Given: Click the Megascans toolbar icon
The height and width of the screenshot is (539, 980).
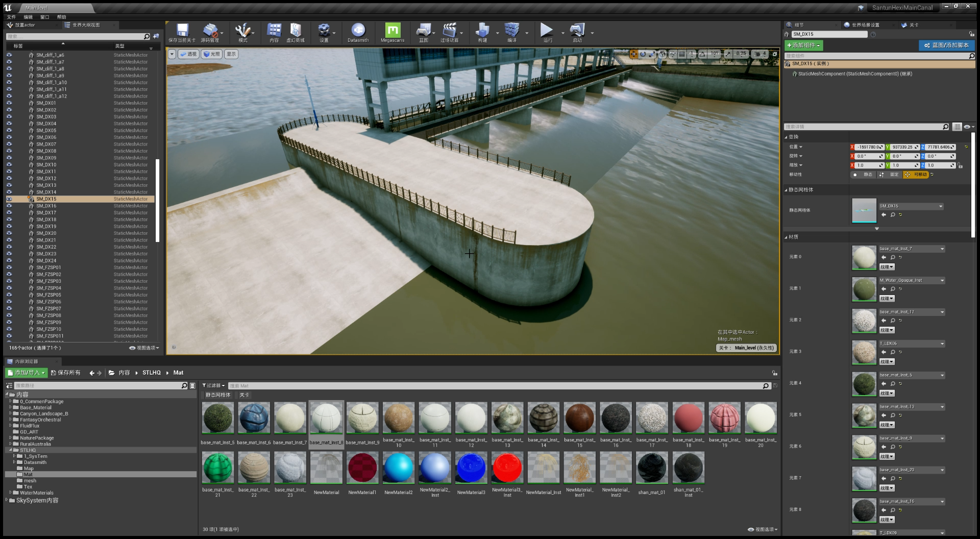Looking at the screenshot, I should tap(392, 31).
